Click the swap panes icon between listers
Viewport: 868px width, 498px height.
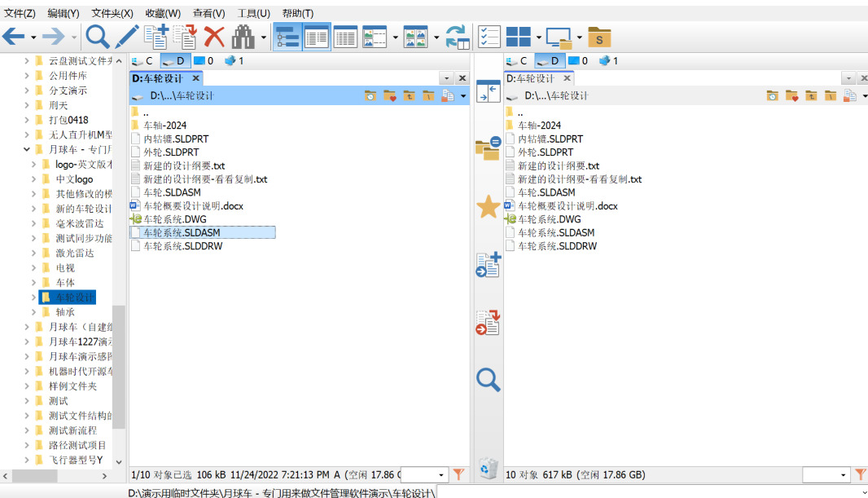point(489,90)
